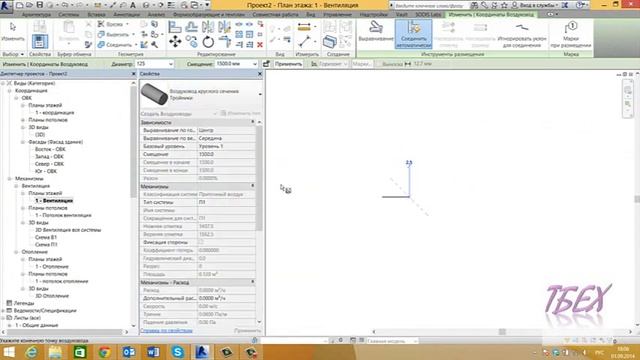Open the Анализ ribbon tab
Viewport: 640px width, 360px height.
(x=156, y=14)
